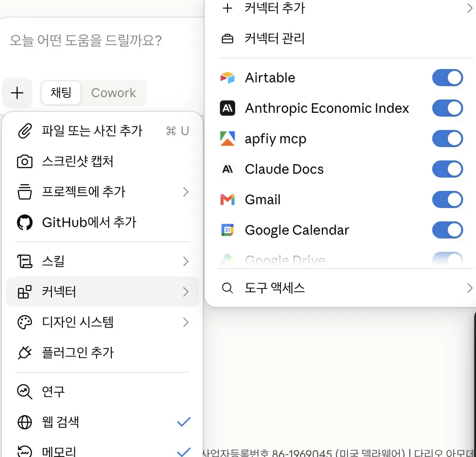
Task: Click the Anthropic Economic Index label
Action: (327, 109)
